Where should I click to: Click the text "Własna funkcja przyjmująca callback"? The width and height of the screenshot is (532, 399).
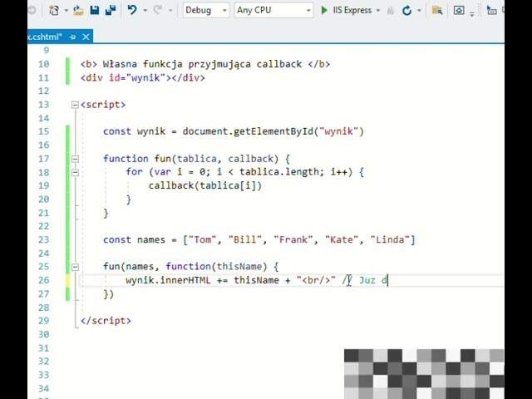[x=202, y=64]
